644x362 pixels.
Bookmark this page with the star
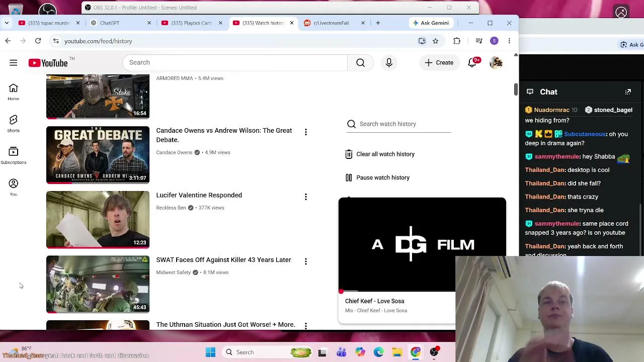(x=435, y=41)
